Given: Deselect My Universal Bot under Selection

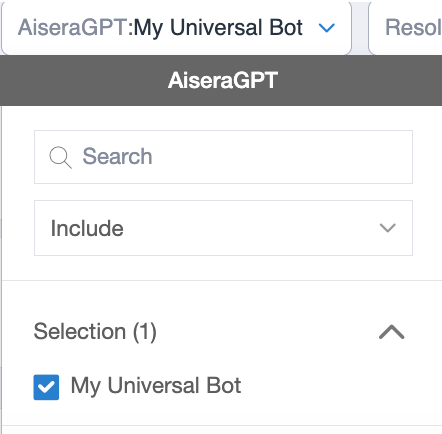Looking at the screenshot, I should tap(46, 387).
